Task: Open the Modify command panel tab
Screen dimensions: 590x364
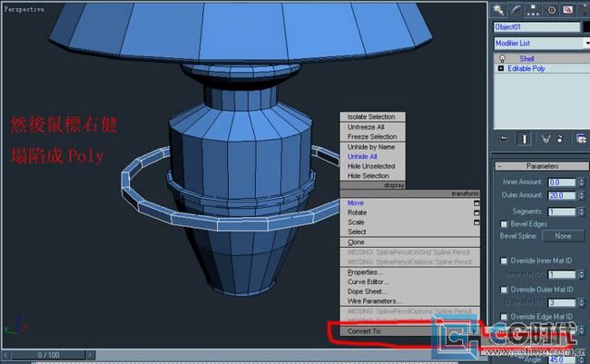Action: coord(516,10)
